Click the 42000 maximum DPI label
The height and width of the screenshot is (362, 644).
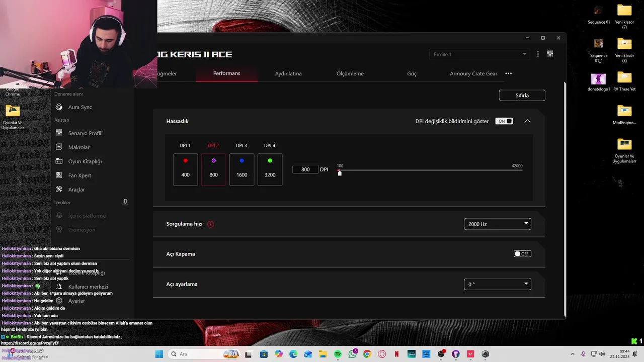[517, 166]
